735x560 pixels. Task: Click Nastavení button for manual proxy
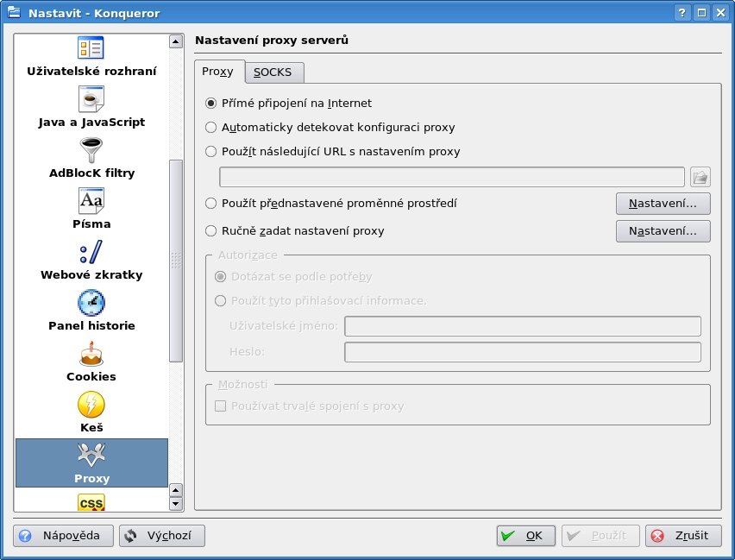click(663, 231)
